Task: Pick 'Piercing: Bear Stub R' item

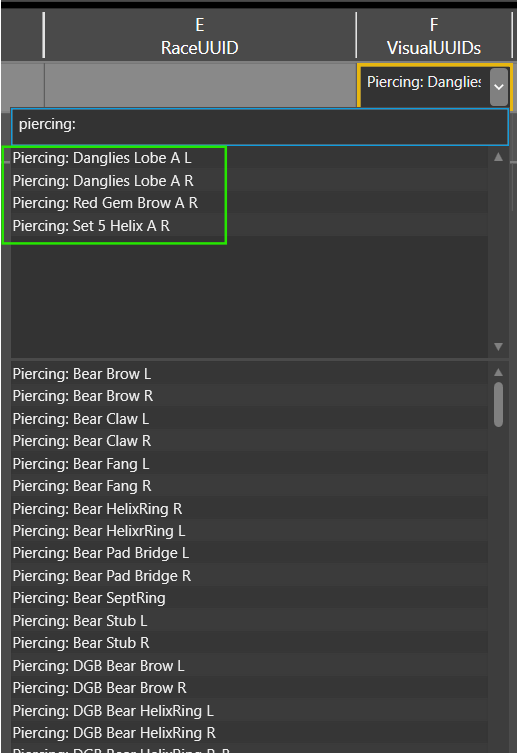Action: click(x=249, y=643)
